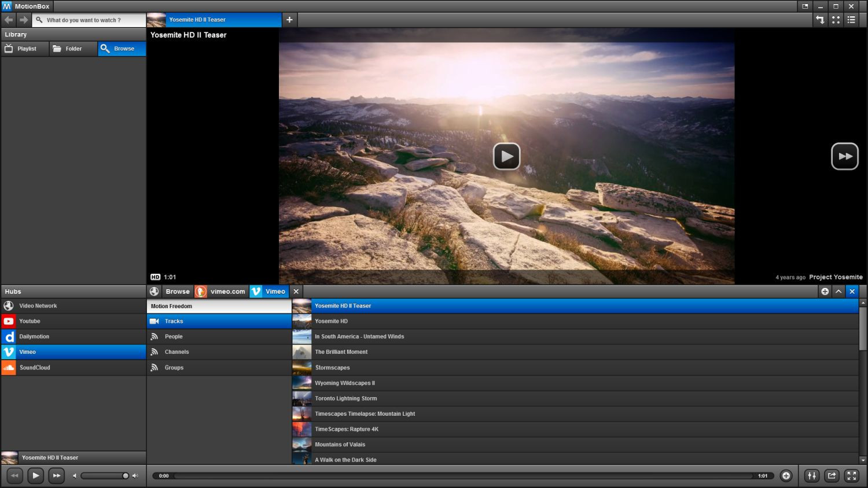The image size is (868, 488).
Task: Add a new tab with plus button
Action: pyautogui.click(x=289, y=20)
